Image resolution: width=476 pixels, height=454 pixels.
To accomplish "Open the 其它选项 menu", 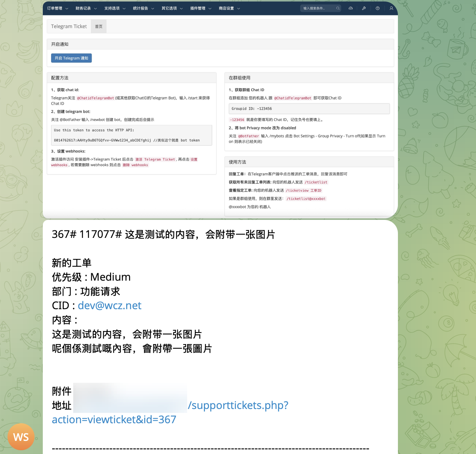I will [x=172, y=8].
